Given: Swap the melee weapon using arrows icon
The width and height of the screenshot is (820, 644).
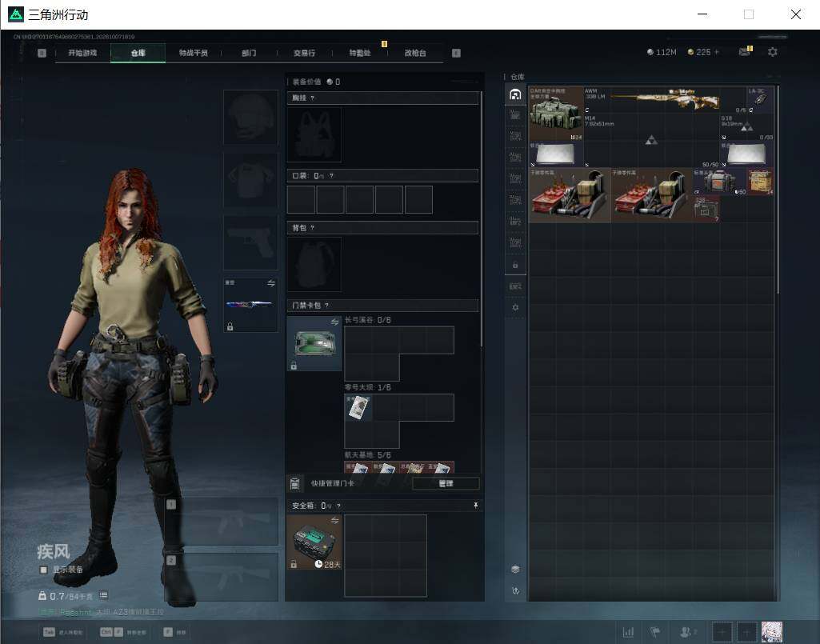Looking at the screenshot, I should coord(271,283).
